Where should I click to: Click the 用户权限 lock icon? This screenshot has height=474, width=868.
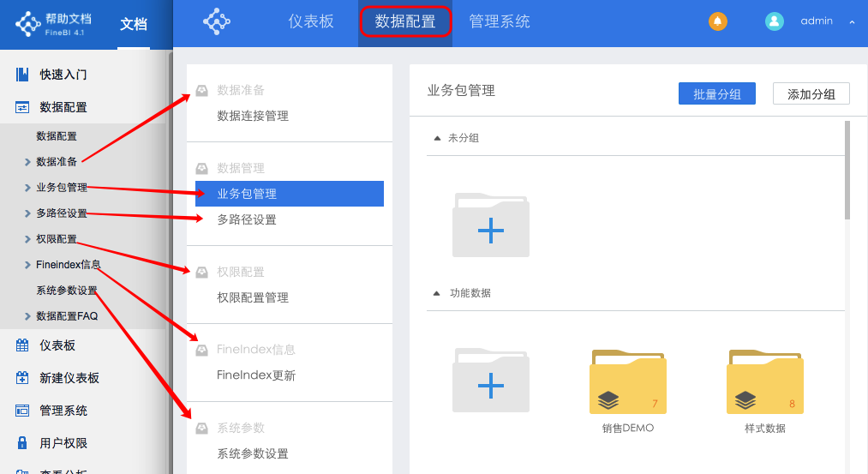pyautogui.click(x=22, y=443)
